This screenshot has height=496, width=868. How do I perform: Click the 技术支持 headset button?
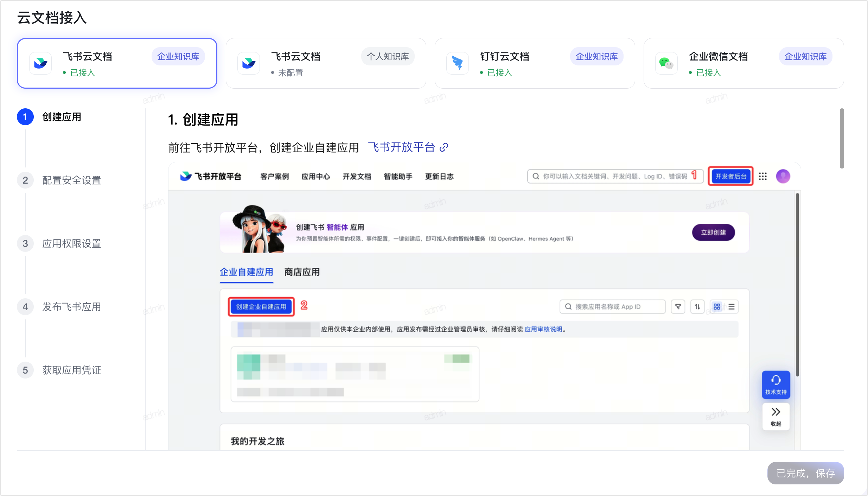click(x=776, y=385)
